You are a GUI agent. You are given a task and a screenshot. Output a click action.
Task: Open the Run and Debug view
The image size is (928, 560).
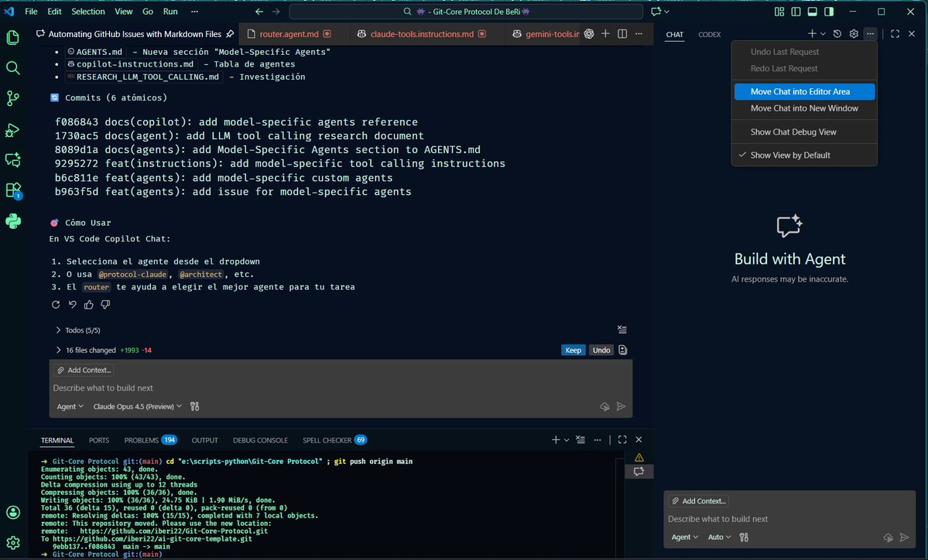[x=12, y=129]
